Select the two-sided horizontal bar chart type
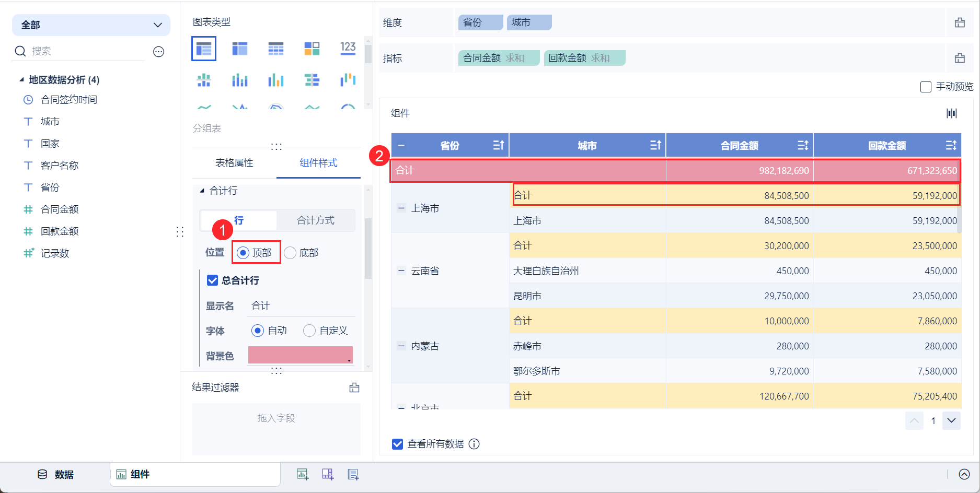Viewport: 980px width, 493px height. (312, 80)
